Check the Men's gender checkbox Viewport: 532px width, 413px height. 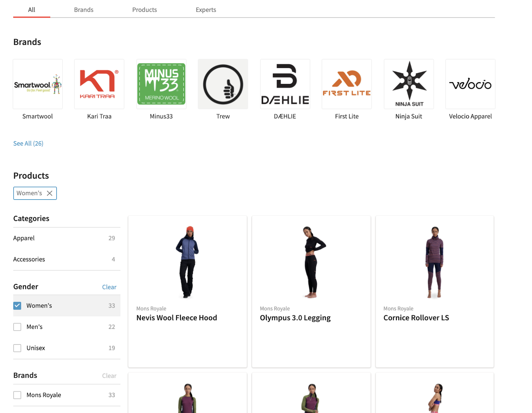tap(17, 327)
